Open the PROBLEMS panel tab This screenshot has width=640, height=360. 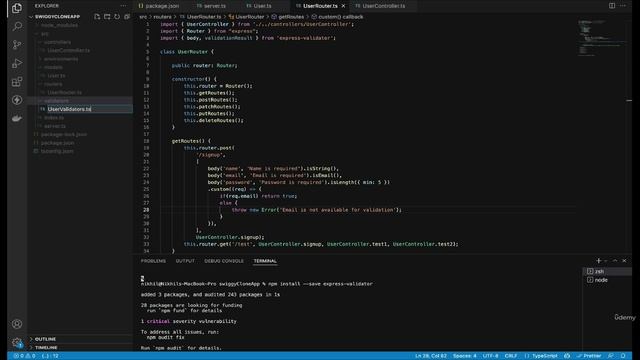point(153,261)
